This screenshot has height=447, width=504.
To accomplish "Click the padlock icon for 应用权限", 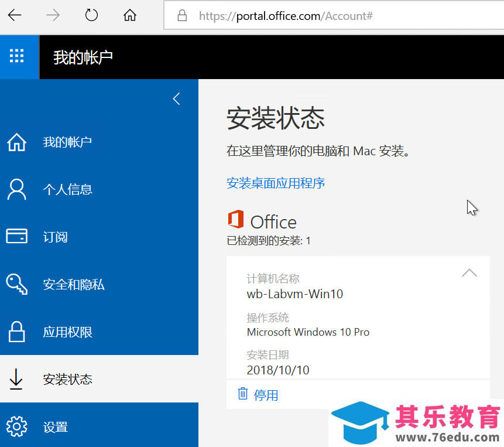I will [x=17, y=332].
